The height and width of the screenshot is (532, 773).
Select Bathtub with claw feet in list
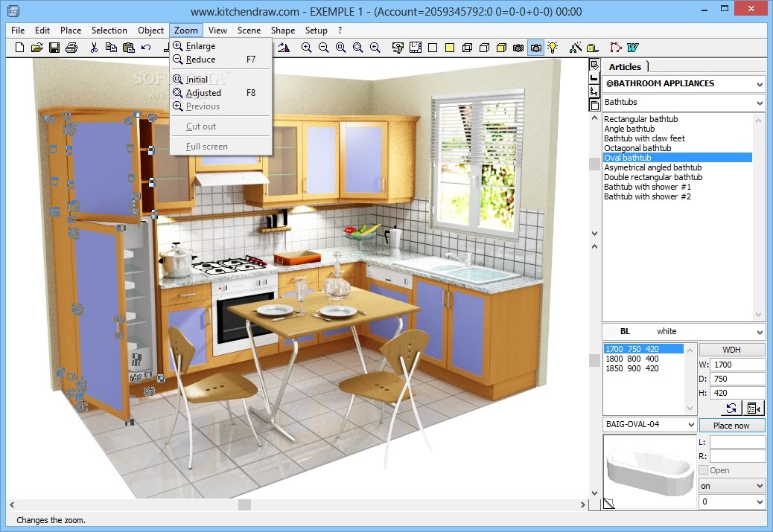(644, 138)
